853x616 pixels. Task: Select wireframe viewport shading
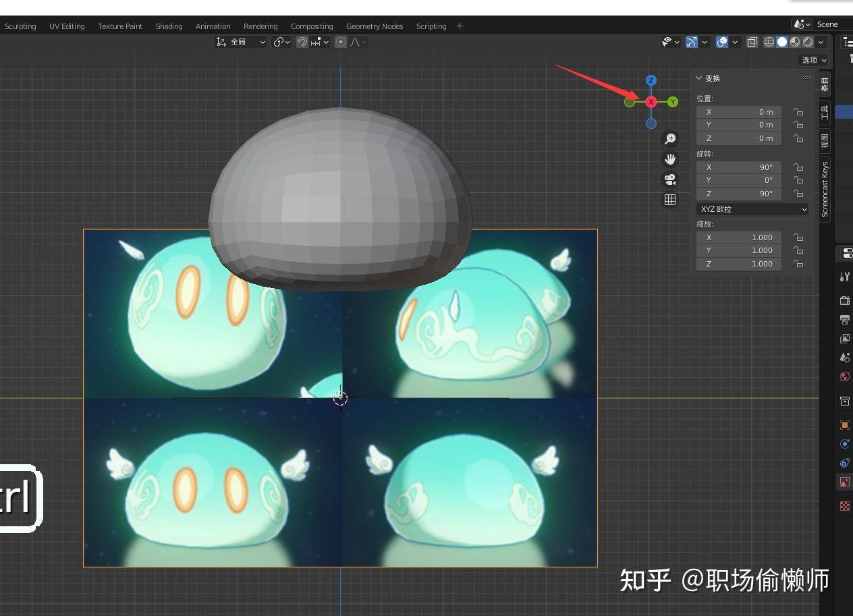(769, 42)
